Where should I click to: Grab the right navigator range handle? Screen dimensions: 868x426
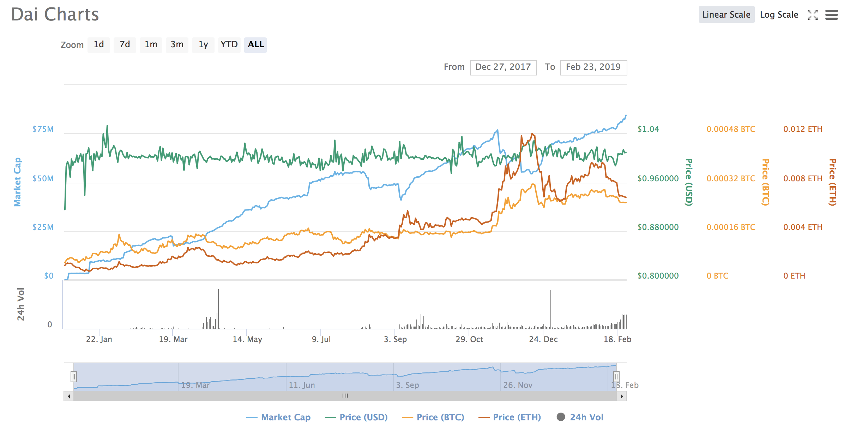[x=616, y=377]
